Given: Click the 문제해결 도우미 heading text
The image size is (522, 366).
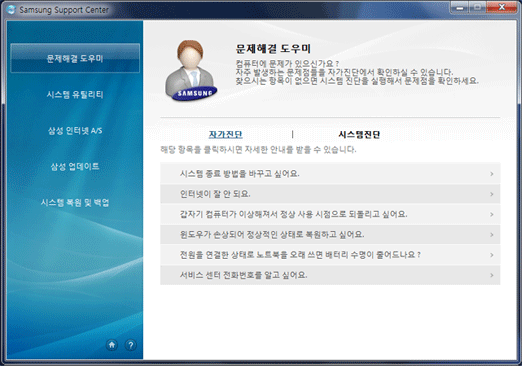Looking at the screenshot, I should coord(273,49).
